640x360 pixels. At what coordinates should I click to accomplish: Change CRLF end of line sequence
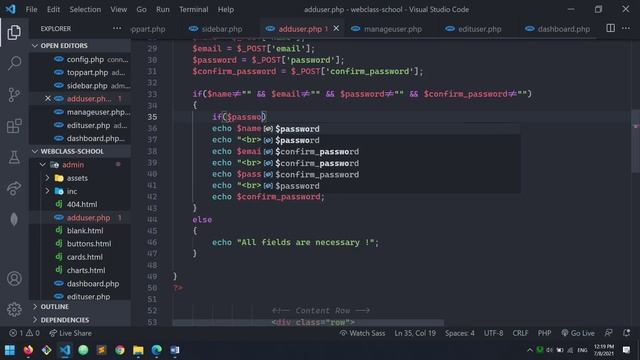click(520, 333)
